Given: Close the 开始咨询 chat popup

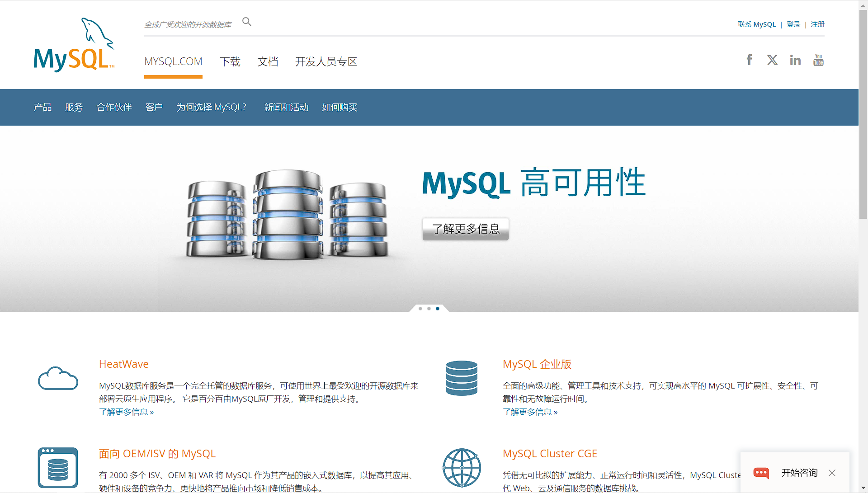Looking at the screenshot, I should coord(832,473).
